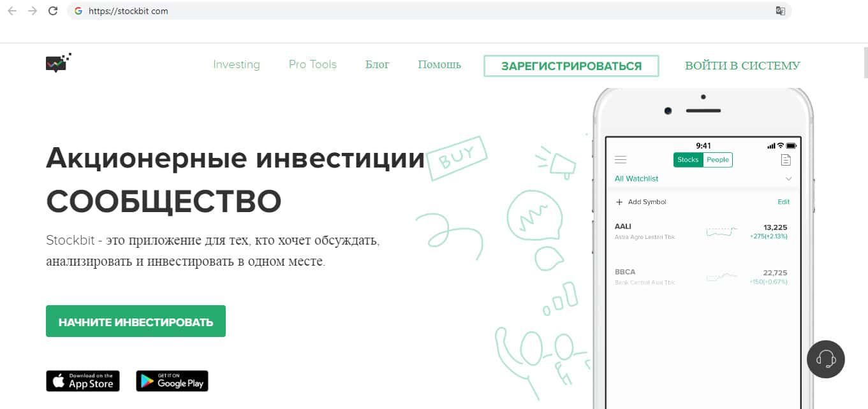The width and height of the screenshot is (868, 409).
Task: Click the СООБЩЕСТВО heading
Action: click(x=163, y=201)
